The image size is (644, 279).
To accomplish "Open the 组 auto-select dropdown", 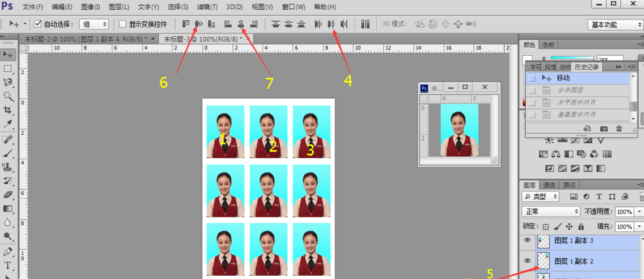I will click(x=94, y=24).
